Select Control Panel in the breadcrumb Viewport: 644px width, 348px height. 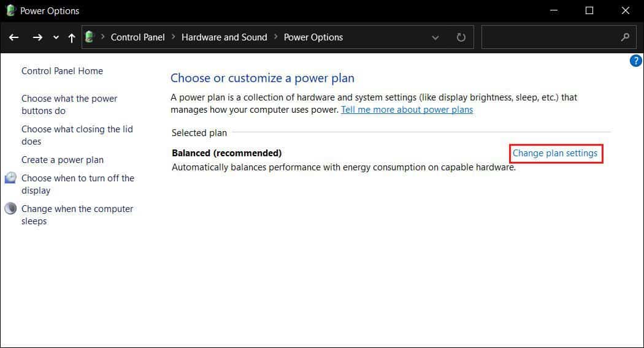[x=137, y=37]
